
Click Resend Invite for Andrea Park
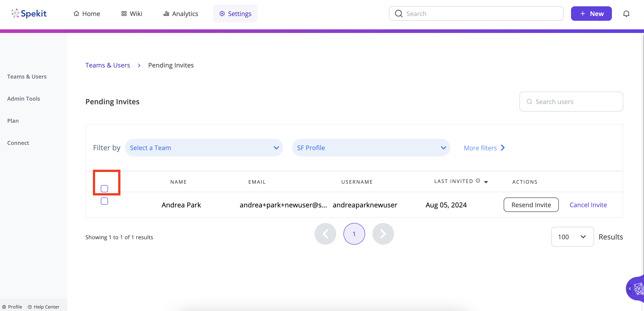(531, 205)
